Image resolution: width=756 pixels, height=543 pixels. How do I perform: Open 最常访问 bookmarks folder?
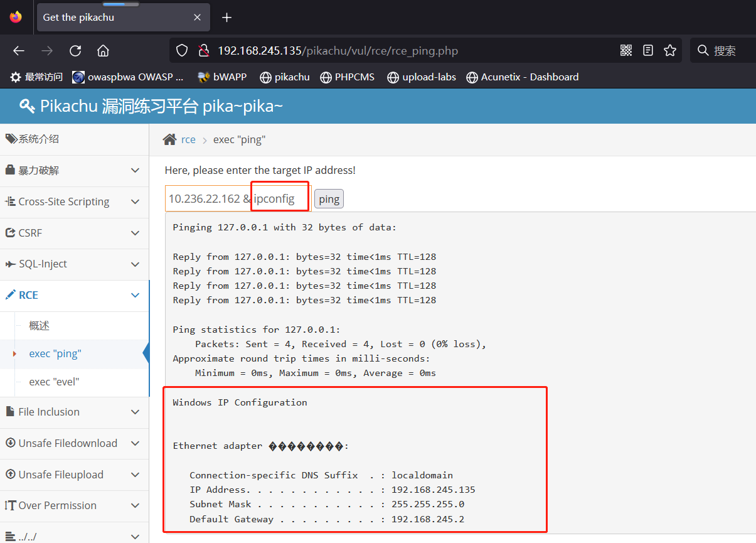[36, 77]
